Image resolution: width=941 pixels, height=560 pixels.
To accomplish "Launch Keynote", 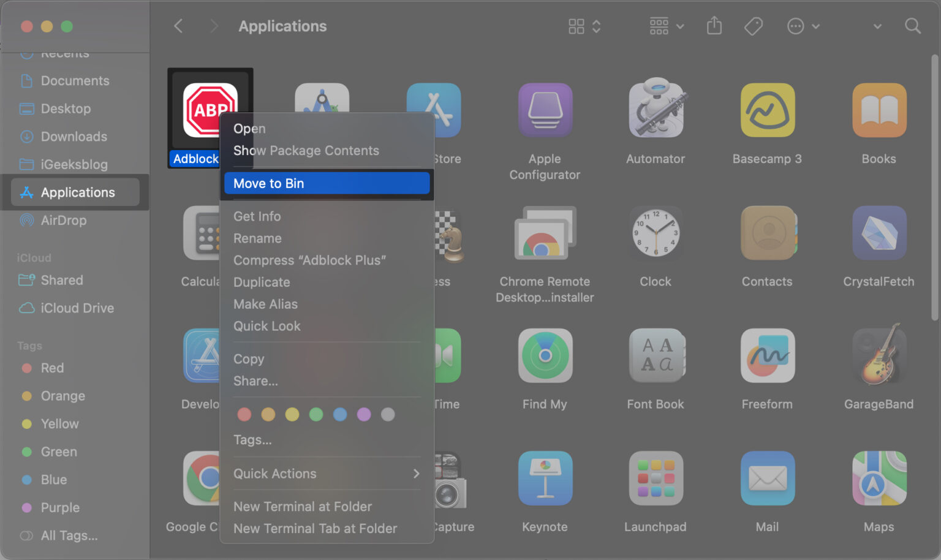I will (545, 478).
